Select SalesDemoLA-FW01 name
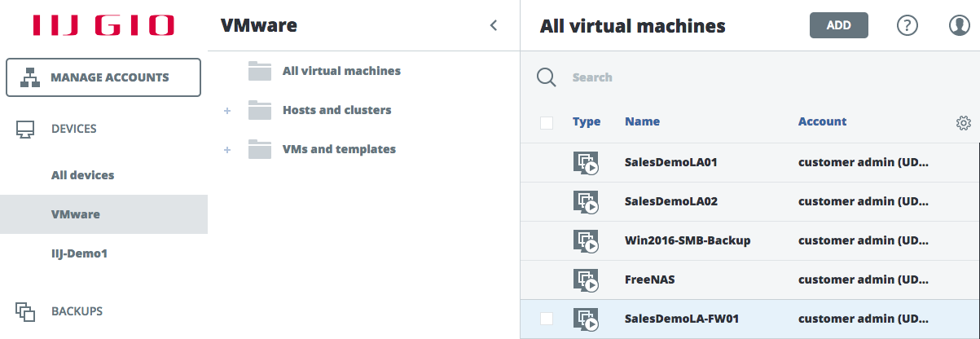 tap(682, 319)
